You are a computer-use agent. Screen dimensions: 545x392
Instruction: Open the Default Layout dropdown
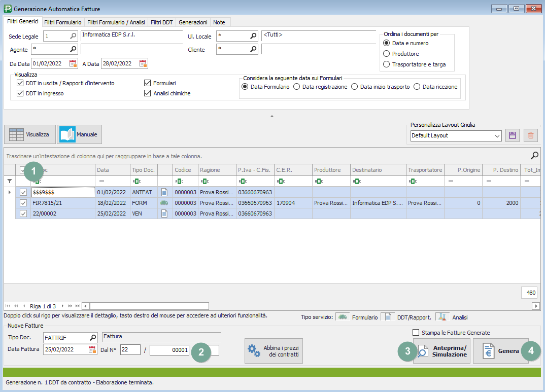[497, 136]
